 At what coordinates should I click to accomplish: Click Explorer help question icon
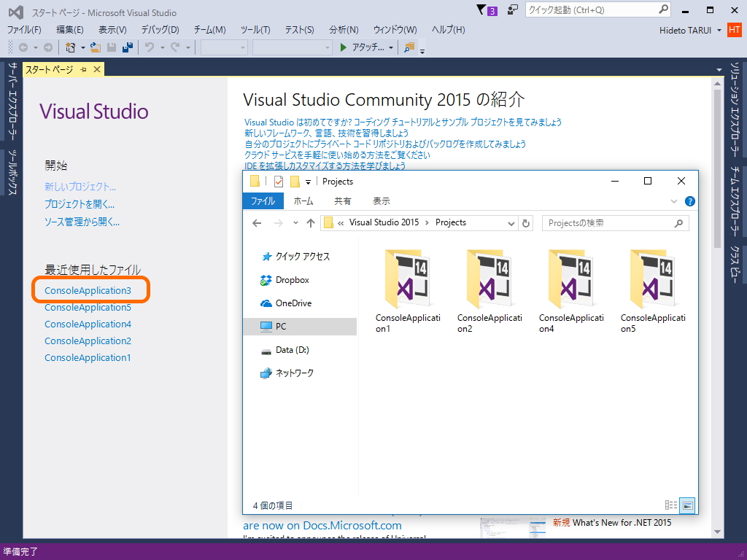pyautogui.click(x=689, y=201)
